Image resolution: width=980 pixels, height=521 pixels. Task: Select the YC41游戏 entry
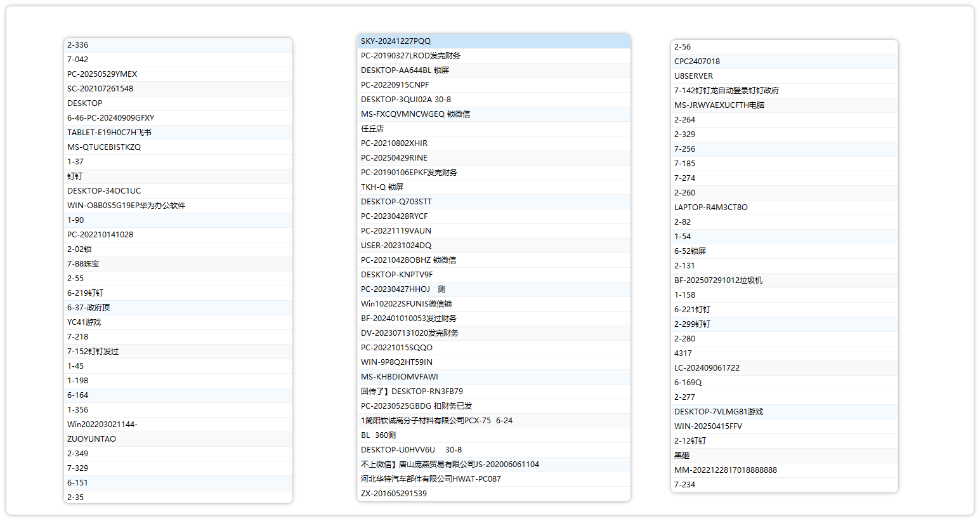[84, 322]
